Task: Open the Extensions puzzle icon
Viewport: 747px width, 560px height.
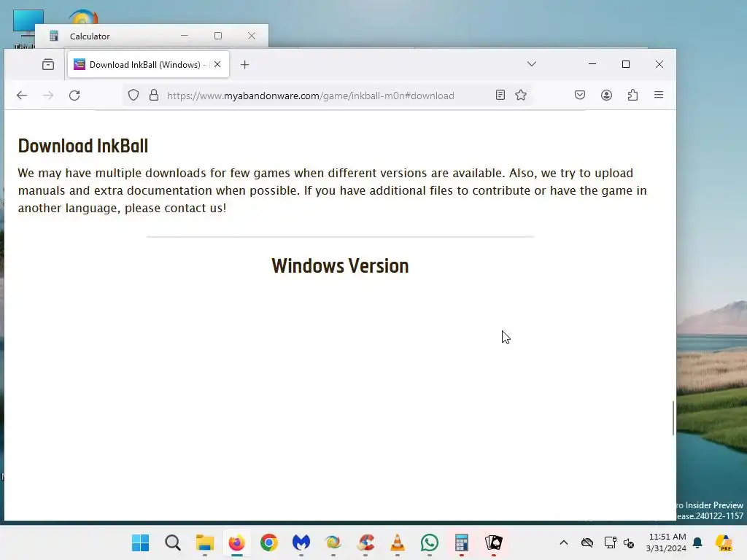Action: [x=632, y=96]
